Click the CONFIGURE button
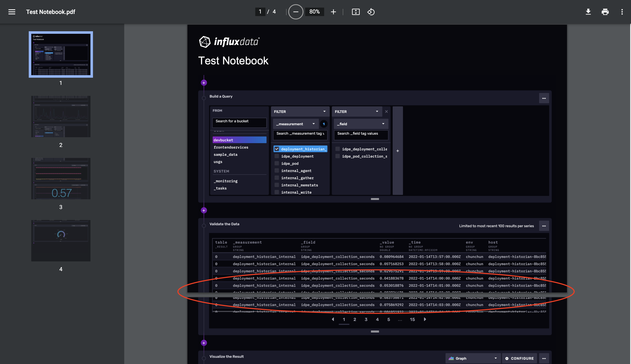This screenshot has width=631, height=364. (x=519, y=358)
